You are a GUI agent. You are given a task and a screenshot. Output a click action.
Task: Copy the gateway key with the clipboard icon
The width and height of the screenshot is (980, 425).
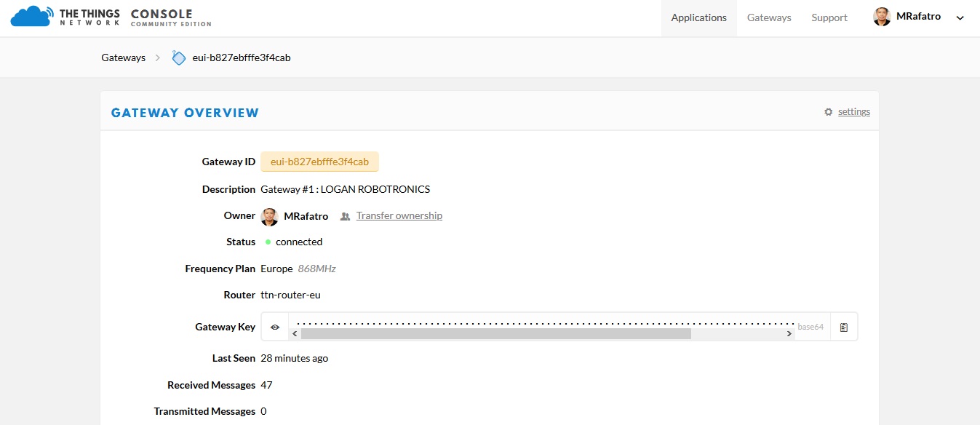(x=843, y=327)
